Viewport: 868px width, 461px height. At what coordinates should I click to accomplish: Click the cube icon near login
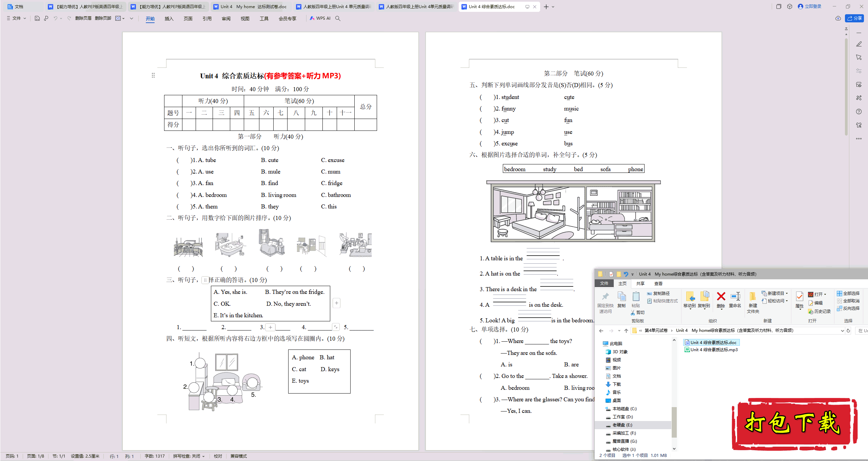(790, 6)
